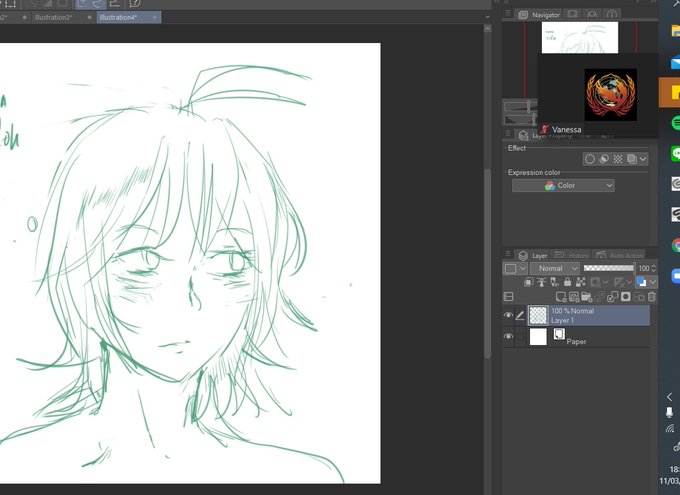Open Mail from the taskbar
Screen dimensions: 680x495
(x=675, y=62)
